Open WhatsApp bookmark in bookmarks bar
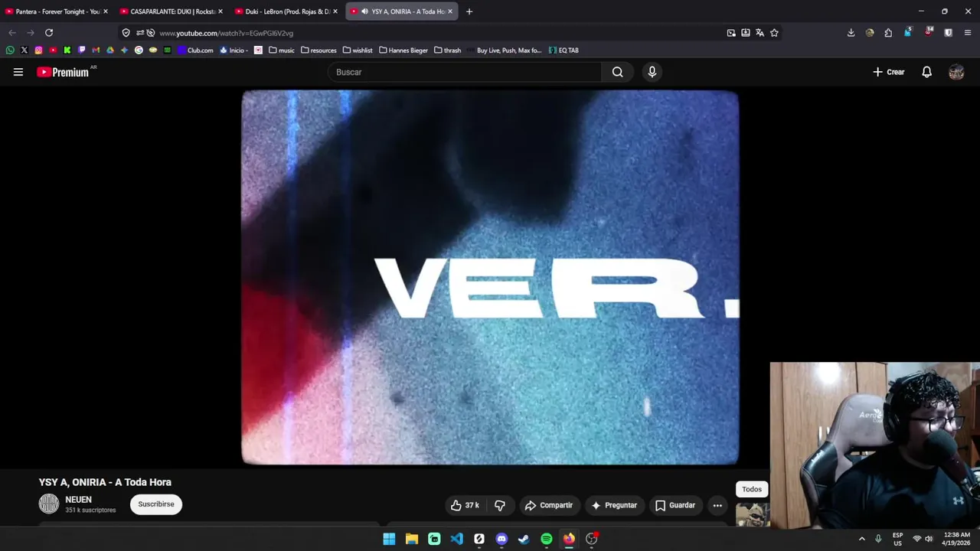Viewport: 980px width, 551px height. [10, 51]
